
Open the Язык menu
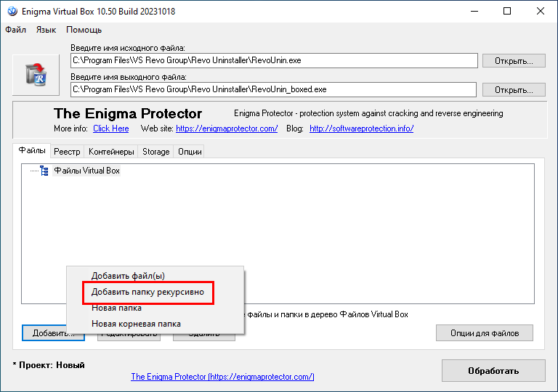pyautogui.click(x=46, y=30)
